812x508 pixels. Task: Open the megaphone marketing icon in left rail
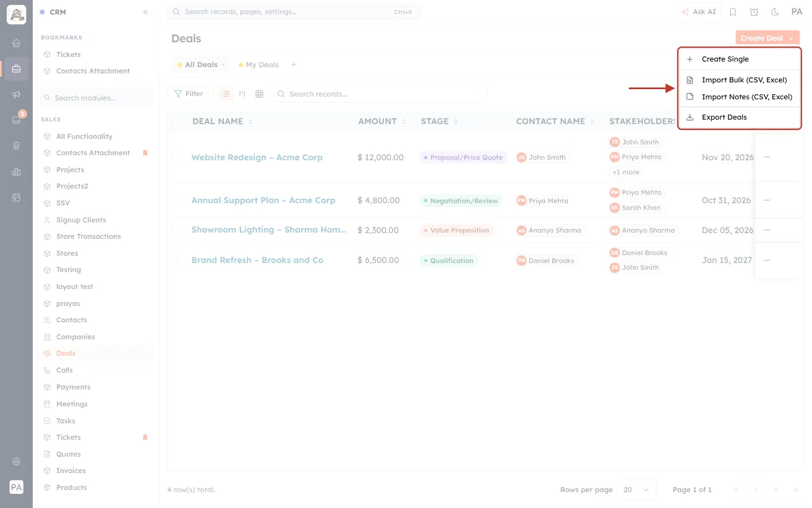[x=16, y=94]
